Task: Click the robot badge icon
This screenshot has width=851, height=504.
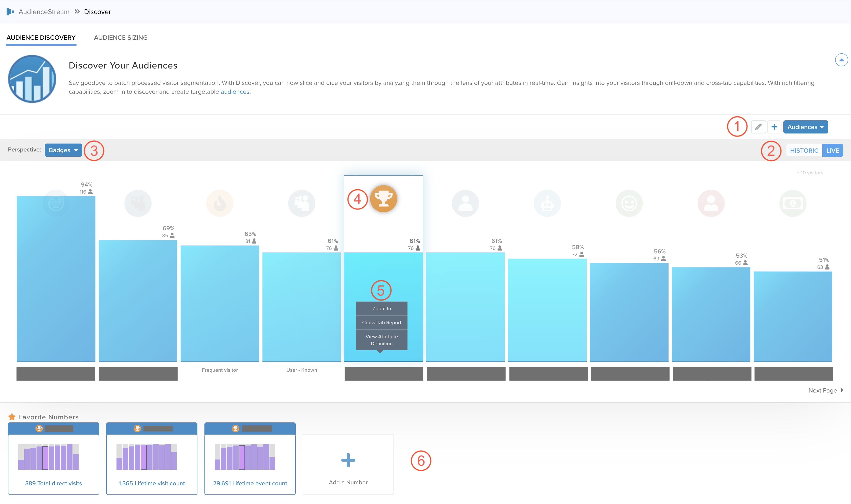Action: point(547,203)
